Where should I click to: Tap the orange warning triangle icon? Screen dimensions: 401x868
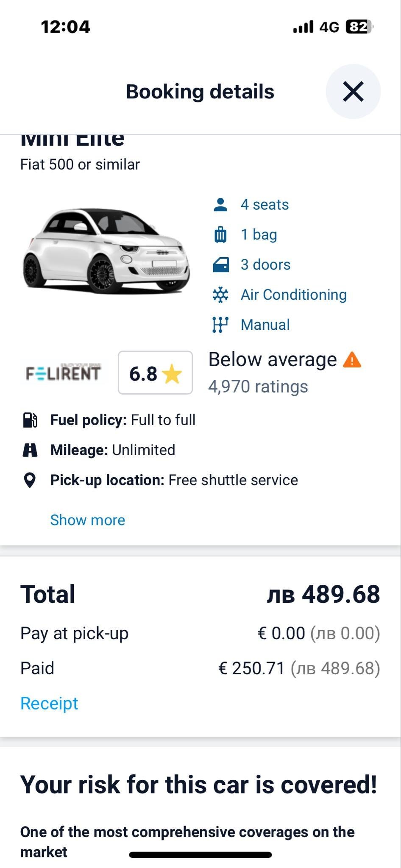point(352,360)
